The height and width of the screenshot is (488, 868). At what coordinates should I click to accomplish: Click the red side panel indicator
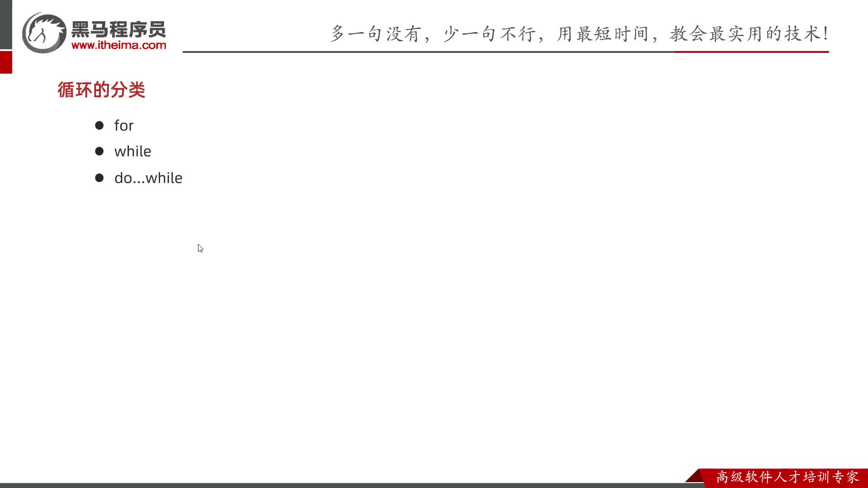pos(6,63)
